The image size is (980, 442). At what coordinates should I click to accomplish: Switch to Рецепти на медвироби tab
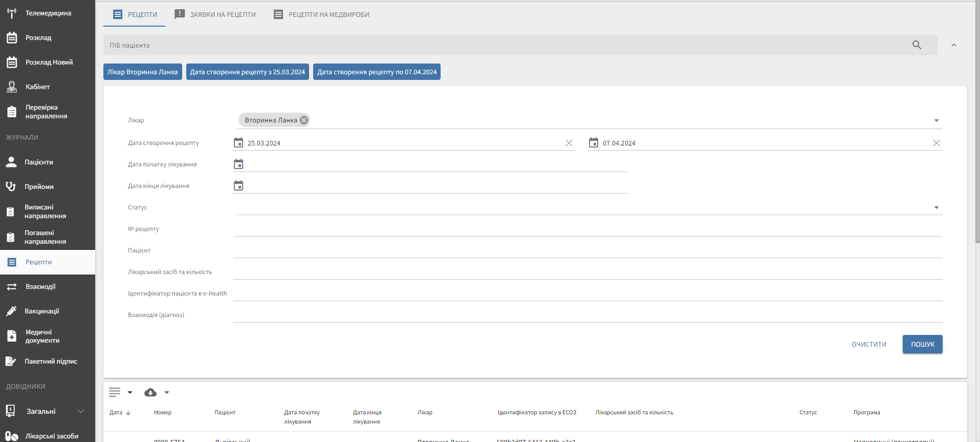click(x=321, y=15)
